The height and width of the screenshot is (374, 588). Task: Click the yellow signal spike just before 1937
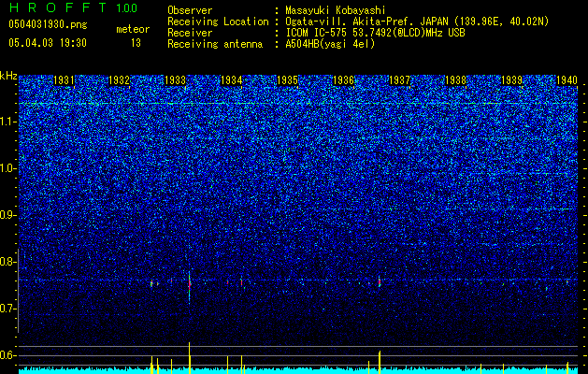(380, 362)
